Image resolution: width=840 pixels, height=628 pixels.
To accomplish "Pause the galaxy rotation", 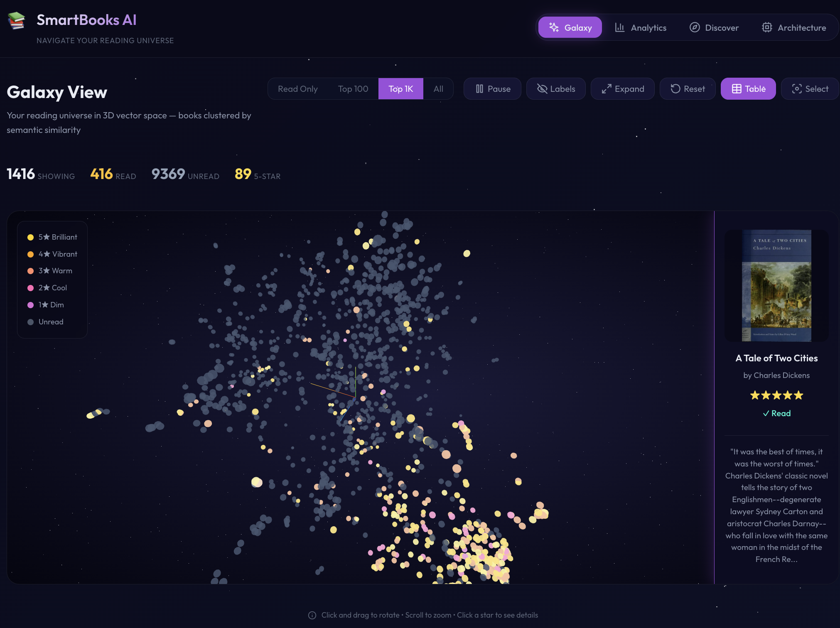I will click(x=492, y=89).
